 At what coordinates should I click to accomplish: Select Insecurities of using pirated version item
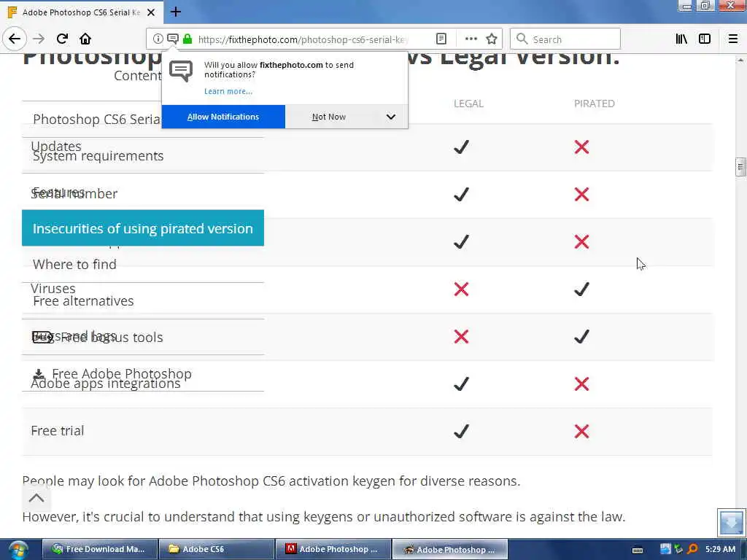click(x=143, y=228)
